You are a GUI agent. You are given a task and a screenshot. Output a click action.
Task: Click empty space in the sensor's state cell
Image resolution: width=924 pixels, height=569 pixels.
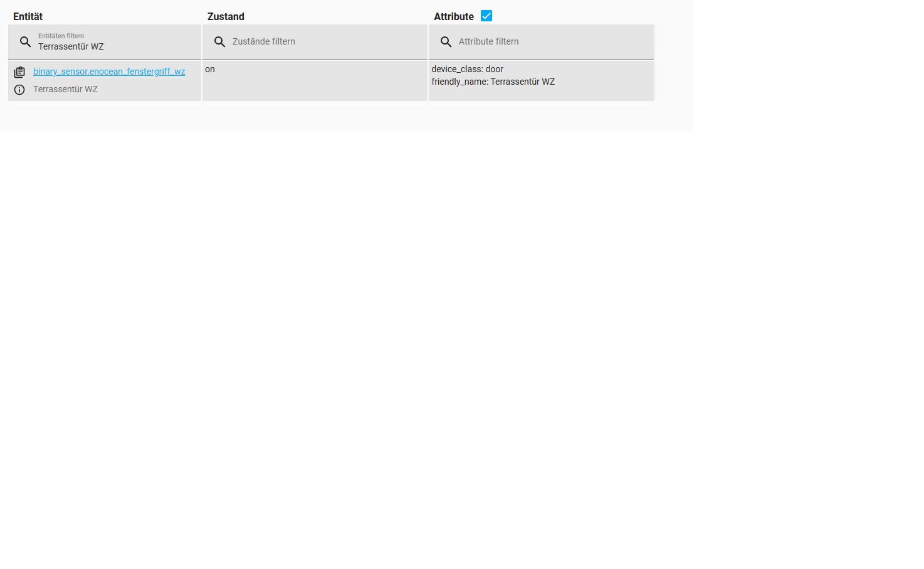tap(315, 87)
